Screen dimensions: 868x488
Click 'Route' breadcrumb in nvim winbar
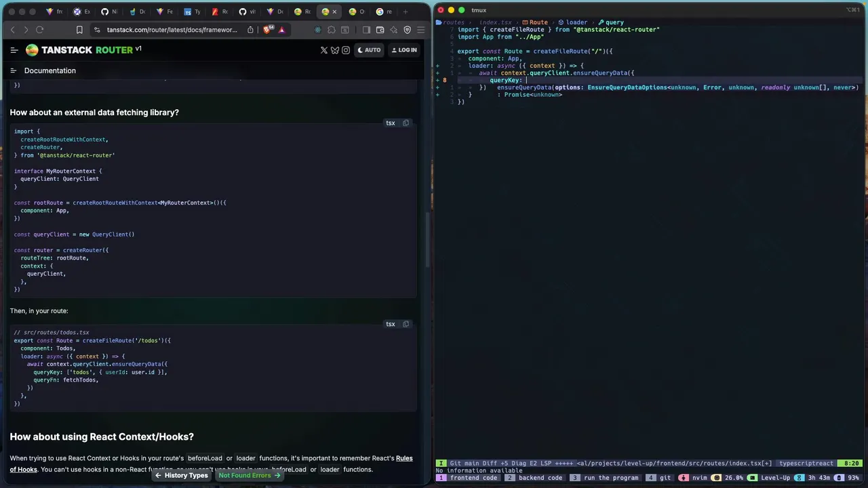[x=534, y=22]
